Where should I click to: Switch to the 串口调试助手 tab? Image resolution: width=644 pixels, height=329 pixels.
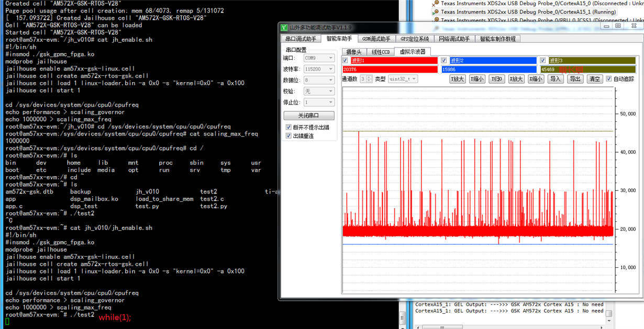pyautogui.click(x=301, y=39)
